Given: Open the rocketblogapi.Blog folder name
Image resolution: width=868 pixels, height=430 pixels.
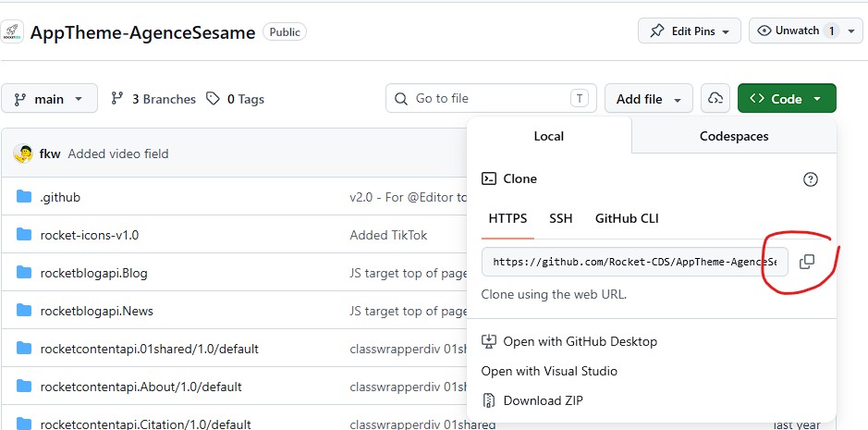Looking at the screenshot, I should [x=93, y=273].
